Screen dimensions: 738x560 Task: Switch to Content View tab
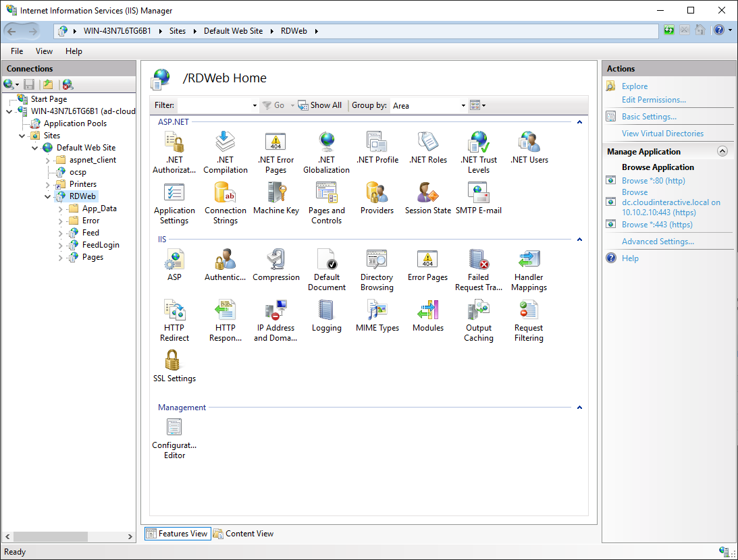(x=243, y=534)
